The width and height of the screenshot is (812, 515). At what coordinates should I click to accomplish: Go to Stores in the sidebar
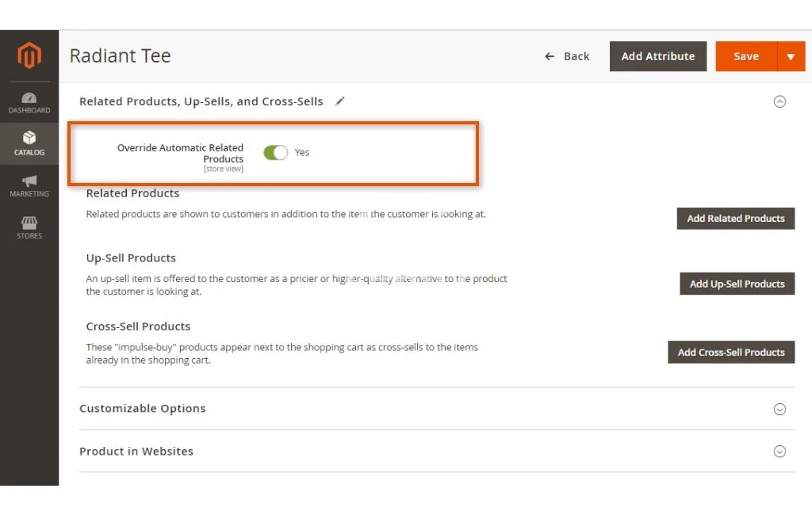29,227
